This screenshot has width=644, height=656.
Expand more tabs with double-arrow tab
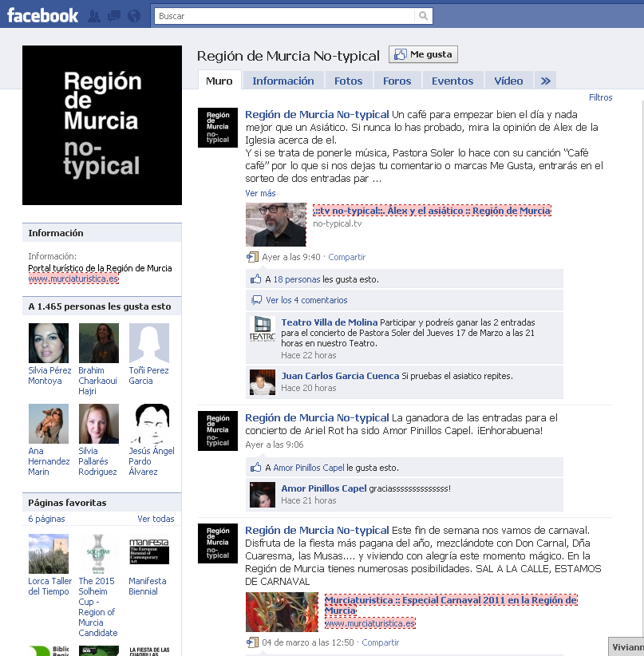pyautogui.click(x=545, y=81)
